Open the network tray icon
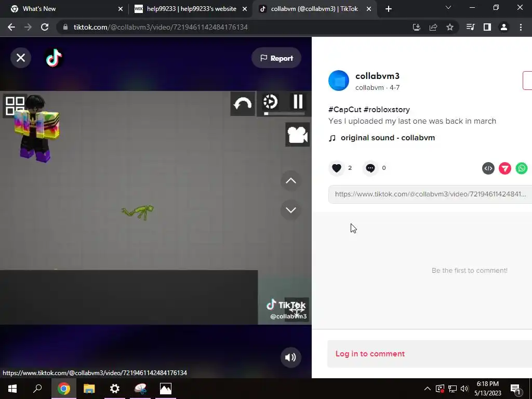Image resolution: width=532 pixels, height=399 pixels. [x=453, y=389]
